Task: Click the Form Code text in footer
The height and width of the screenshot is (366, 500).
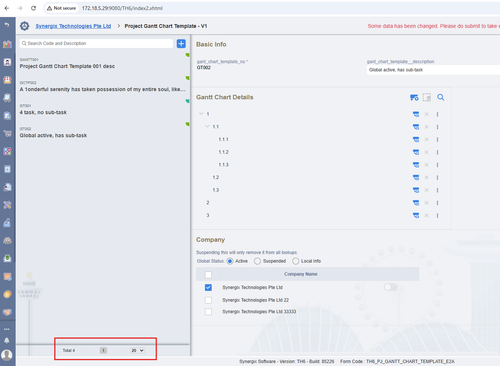Action: point(397,361)
